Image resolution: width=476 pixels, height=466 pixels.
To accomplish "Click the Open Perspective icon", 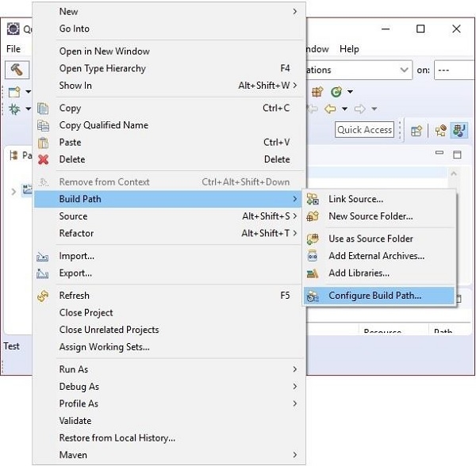I will click(416, 131).
